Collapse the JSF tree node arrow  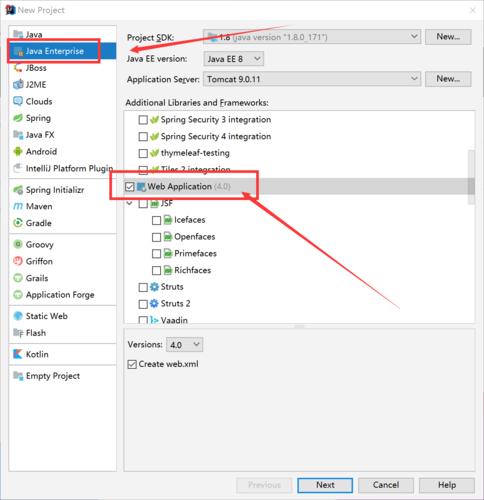pos(130,203)
